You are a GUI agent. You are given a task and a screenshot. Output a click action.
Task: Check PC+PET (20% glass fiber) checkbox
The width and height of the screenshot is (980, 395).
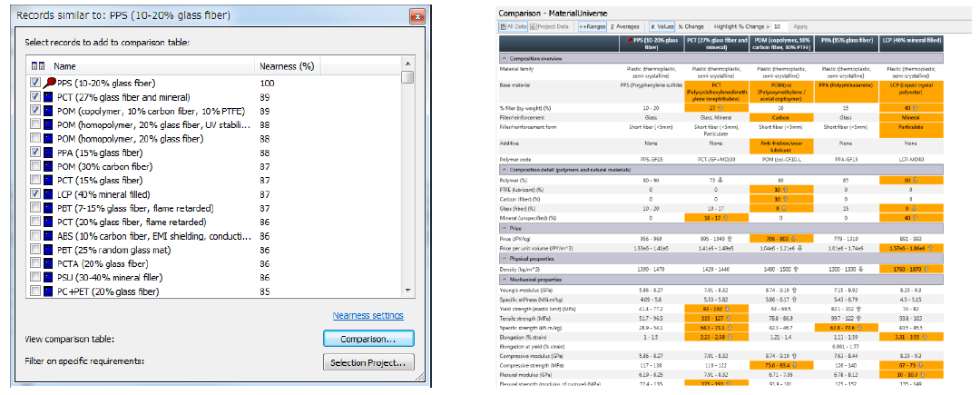(35, 291)
